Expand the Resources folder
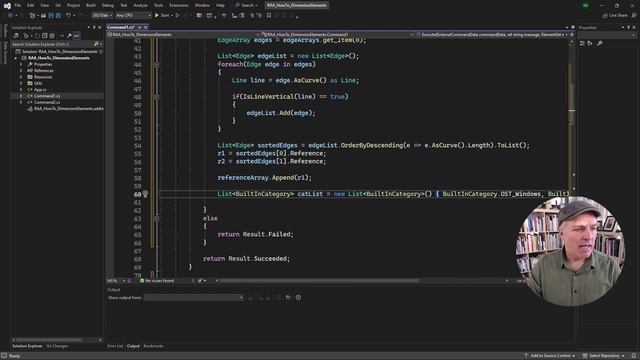This screenshot has width=640, height=360. 21,77
